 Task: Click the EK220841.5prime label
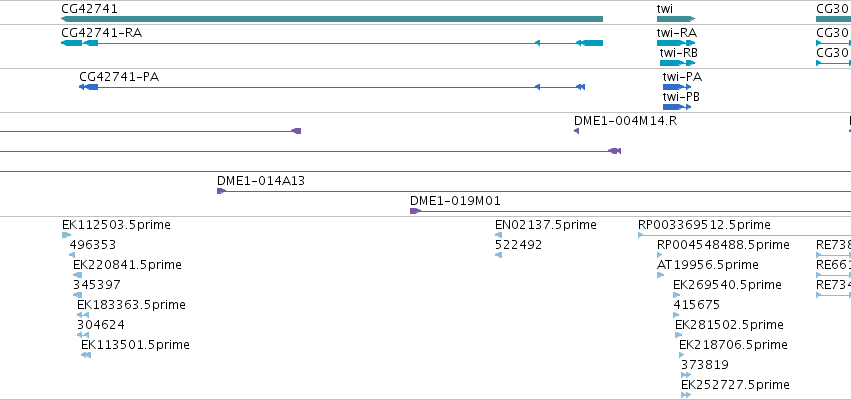127,265
